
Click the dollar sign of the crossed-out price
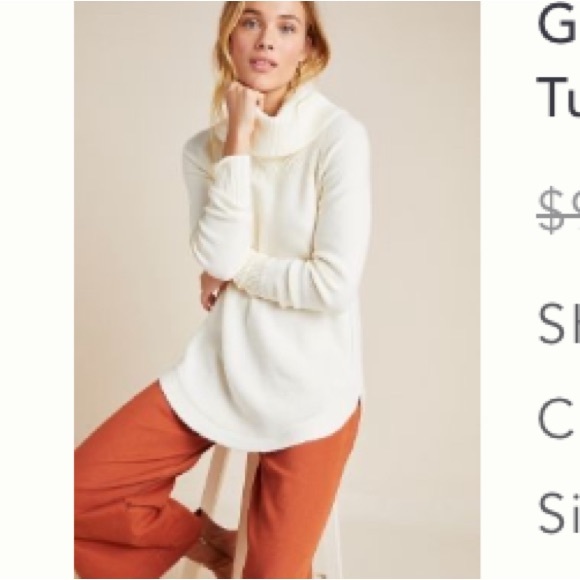click(x=550, y=210)
